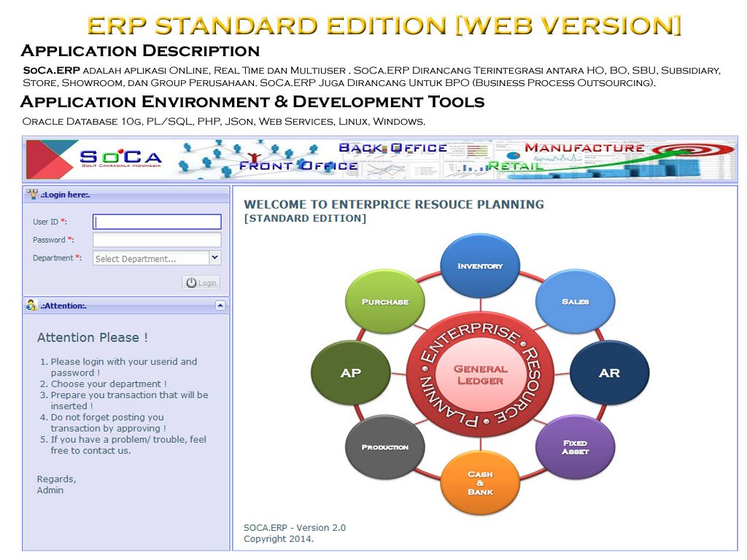Click 'If you have a problem' list item
This screenshot has height=560, width=747.
coord(128,445)
